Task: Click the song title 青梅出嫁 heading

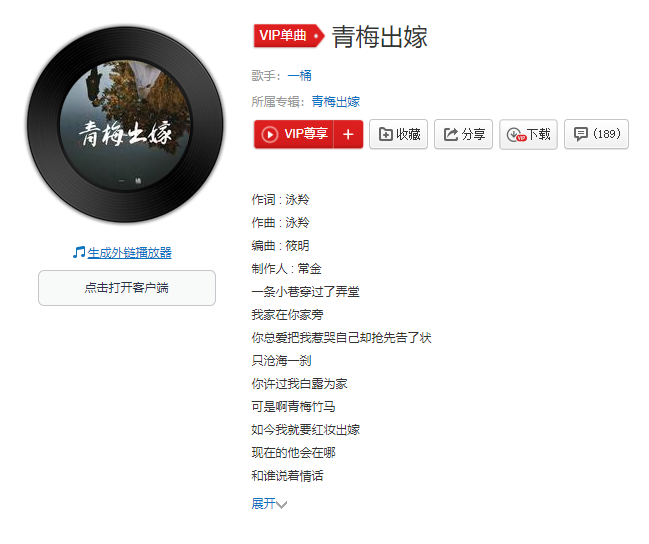Action: click(380, 37)
